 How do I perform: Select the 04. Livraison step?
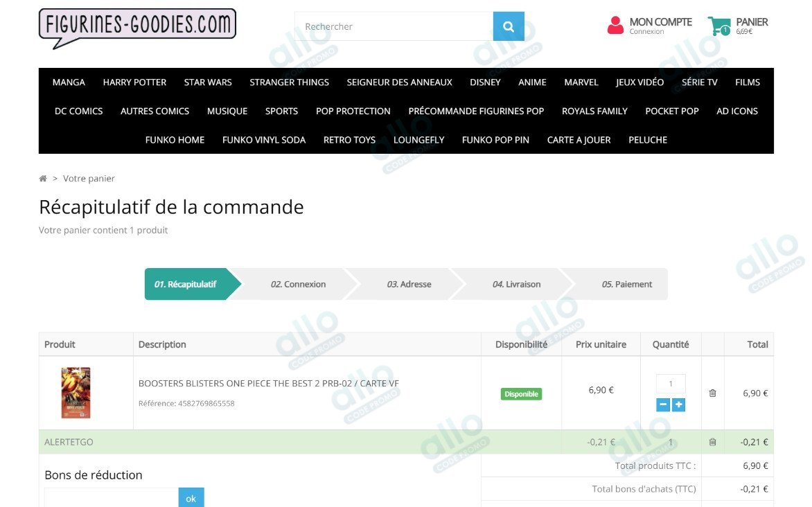[x=516, y=284]
